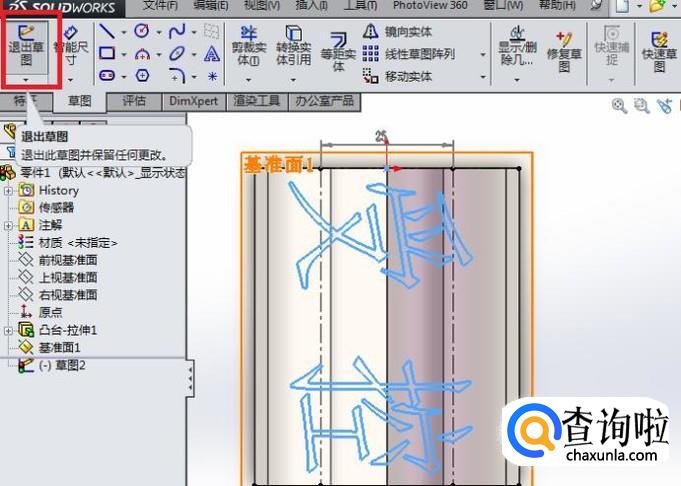The width and height of the screenshot is (681, 486).
Task: Expand the 注解 tree node
Action: point(8,225)
